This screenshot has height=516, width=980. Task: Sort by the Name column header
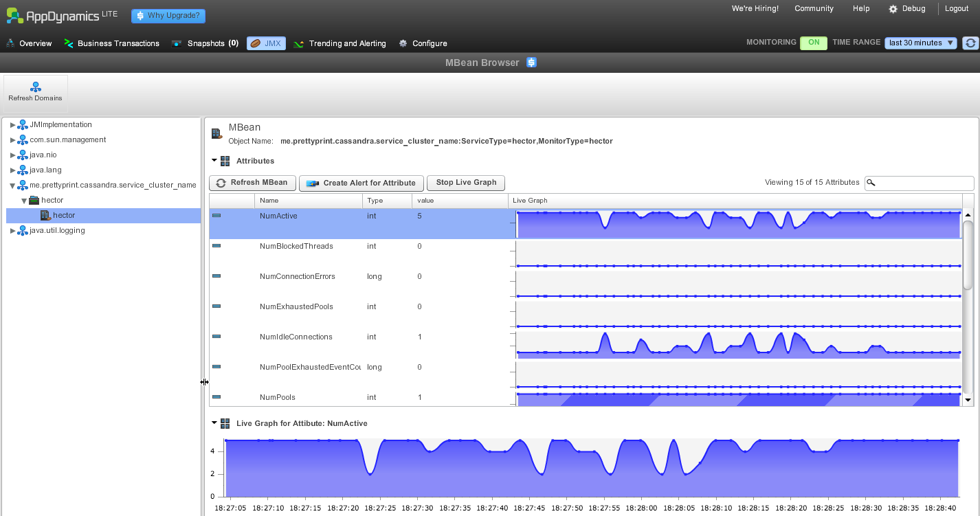click(309, 201)
